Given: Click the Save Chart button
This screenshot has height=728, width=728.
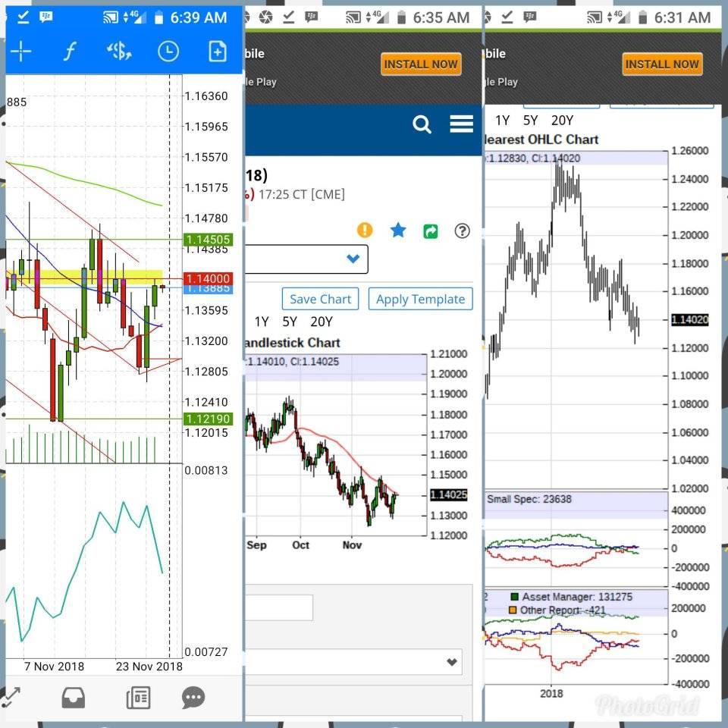Looking at the screenshot, I should [x=320, y=299].
